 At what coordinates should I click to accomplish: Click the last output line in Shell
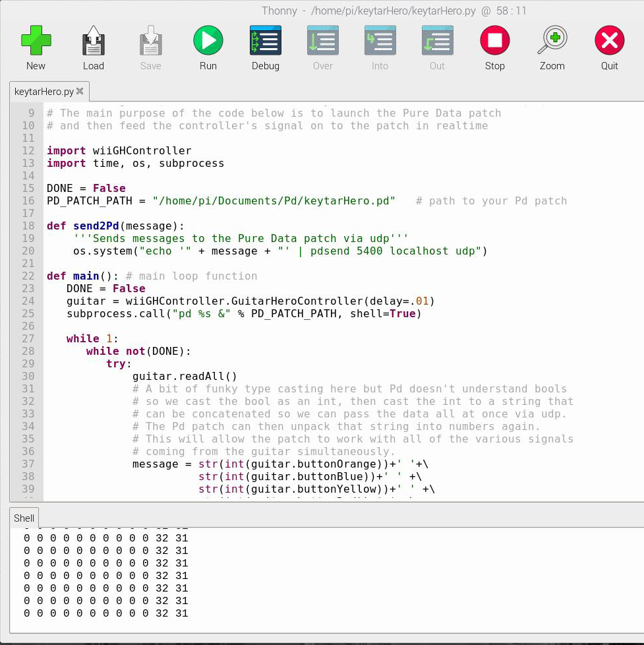pyautogui.click(x=105, y=613)
